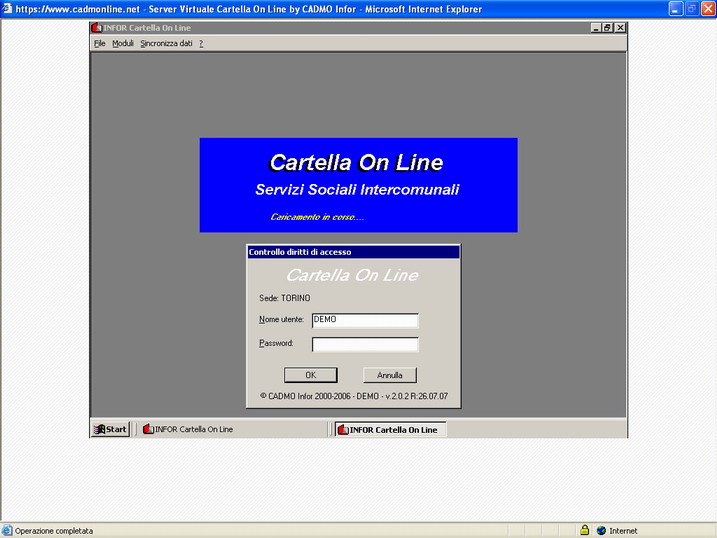The image size is (717, 538).
Task: Click the 'Password:' label
Action: pos(276,343)
